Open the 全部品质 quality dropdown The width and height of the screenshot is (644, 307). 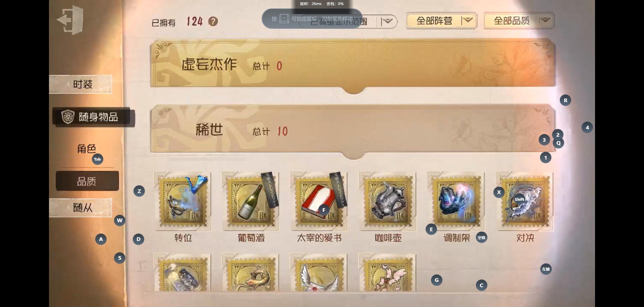coord(519,21)
